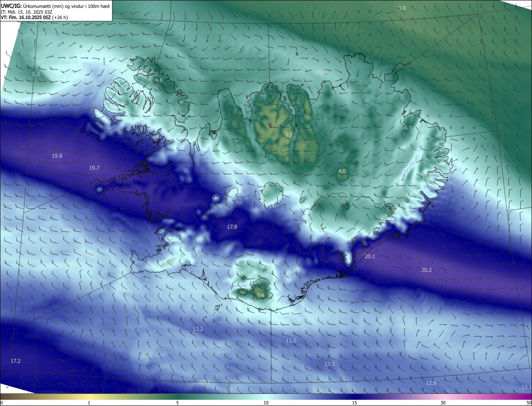Click the color scale tick labeled 30
The image size is (532, 406).
(443, 403)
